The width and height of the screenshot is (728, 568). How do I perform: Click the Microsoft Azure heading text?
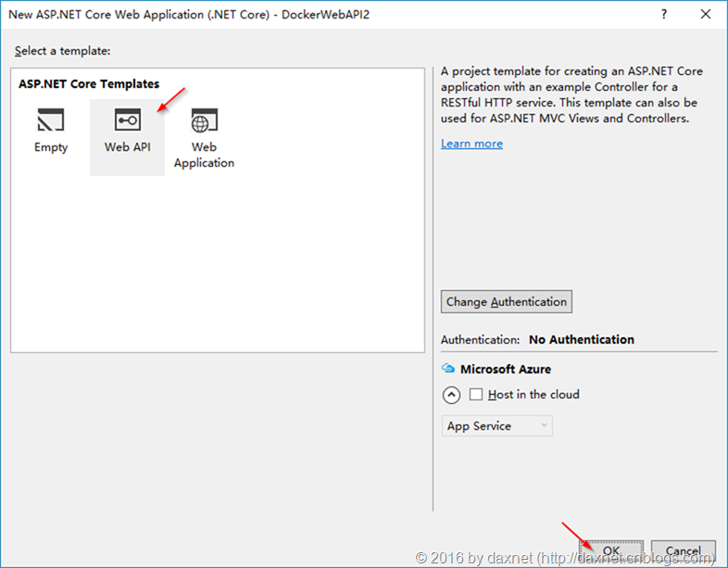coord(506,369)
